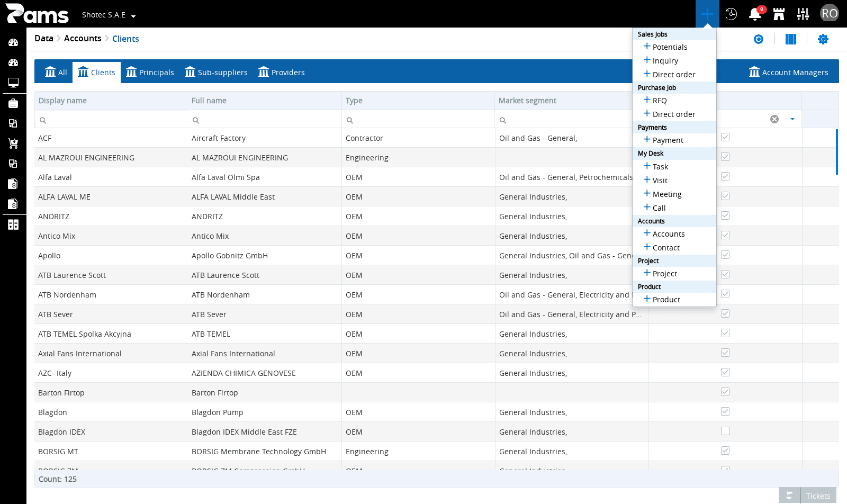Viewport: 847px width, 504px height.
Task: Open the column chooser icon
Action: (791, 39)
